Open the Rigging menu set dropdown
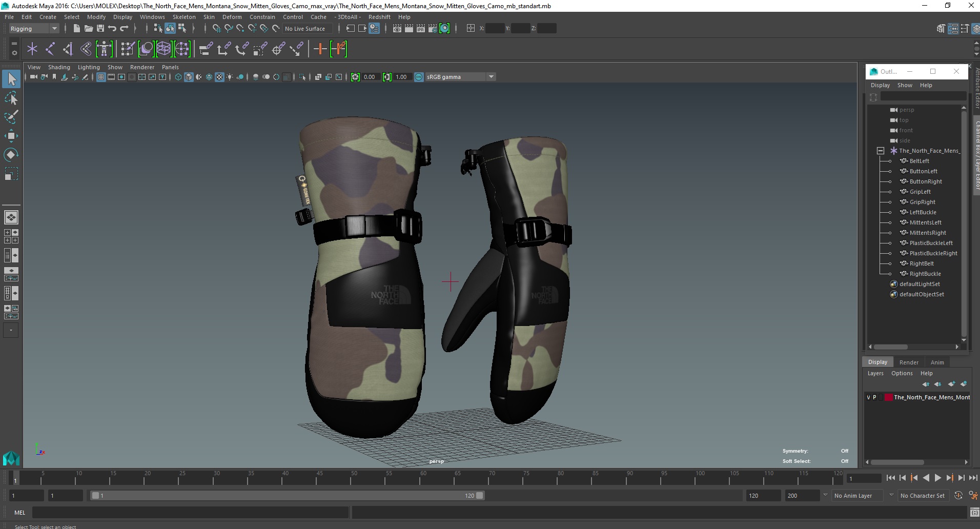Viewport: 980px width, 529px height. coord(34,29)
